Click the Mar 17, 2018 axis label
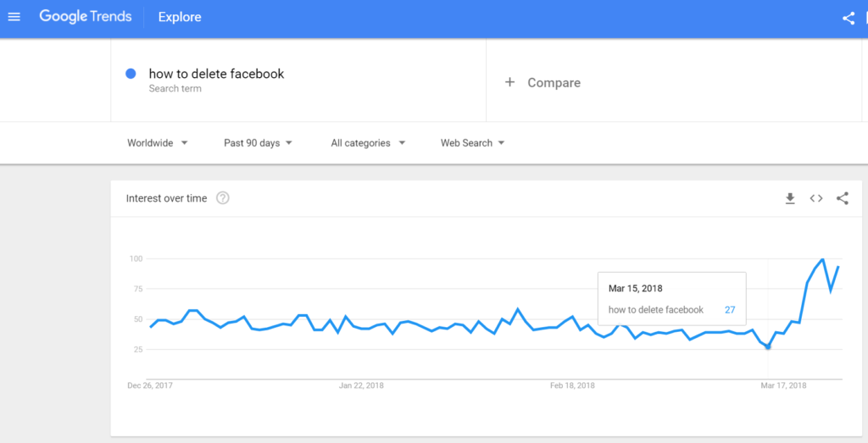Viewport: 868px width, 443px height. click(x=784, y=385)
